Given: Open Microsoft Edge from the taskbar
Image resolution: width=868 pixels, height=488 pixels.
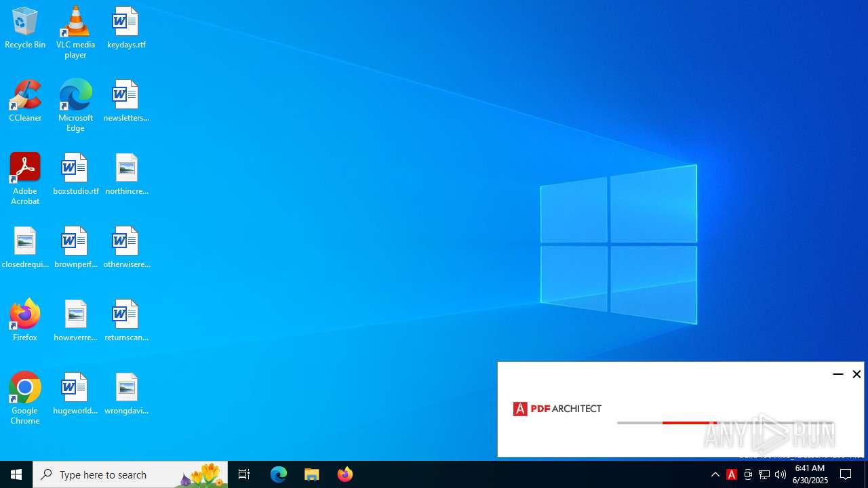Looking at the screenshot, I should coord(279,474).
